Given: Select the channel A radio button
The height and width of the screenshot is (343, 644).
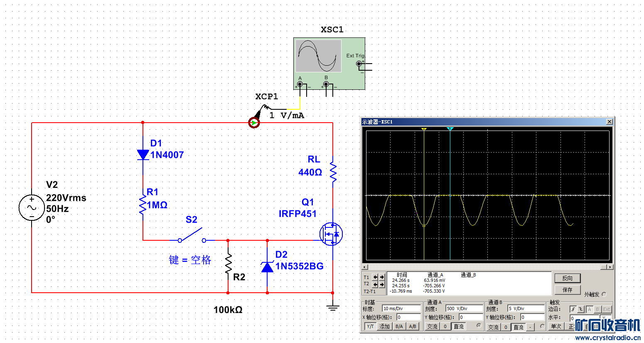Looking at the screenshot, I should point(479,326).
